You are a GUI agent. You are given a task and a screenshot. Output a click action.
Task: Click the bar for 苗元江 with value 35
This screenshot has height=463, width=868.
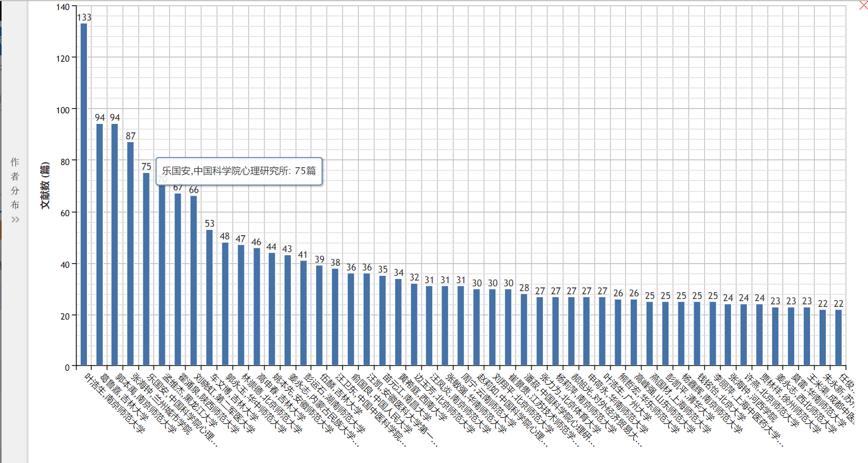383,321
